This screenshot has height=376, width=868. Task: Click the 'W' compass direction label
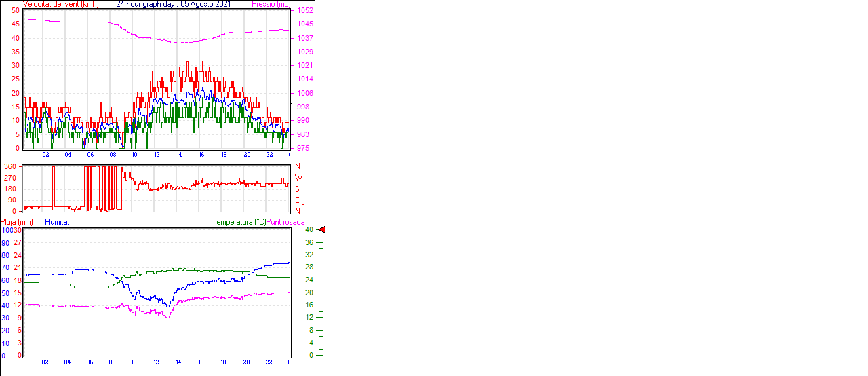tap(298, 178)
